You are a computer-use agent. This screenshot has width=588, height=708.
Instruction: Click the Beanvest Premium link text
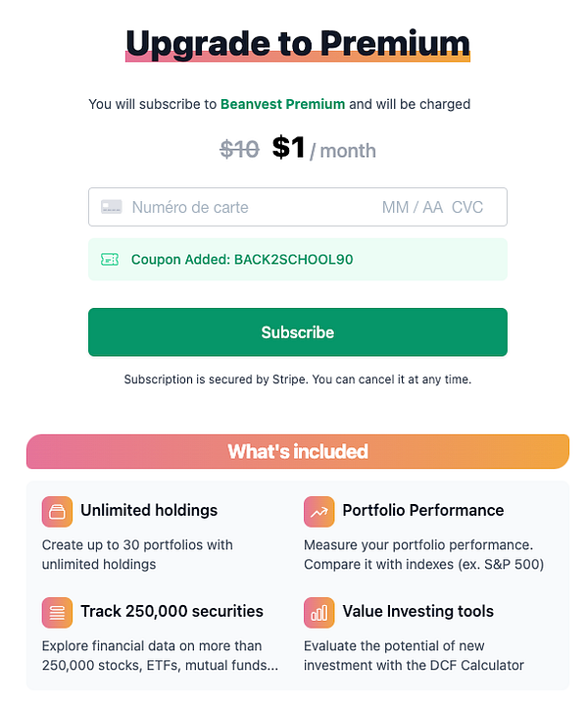(282, 104)
